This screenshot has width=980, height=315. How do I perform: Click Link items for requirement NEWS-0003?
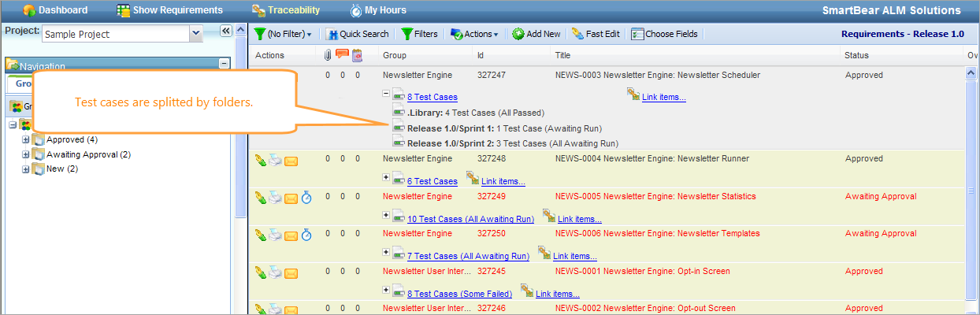point(663,97)
